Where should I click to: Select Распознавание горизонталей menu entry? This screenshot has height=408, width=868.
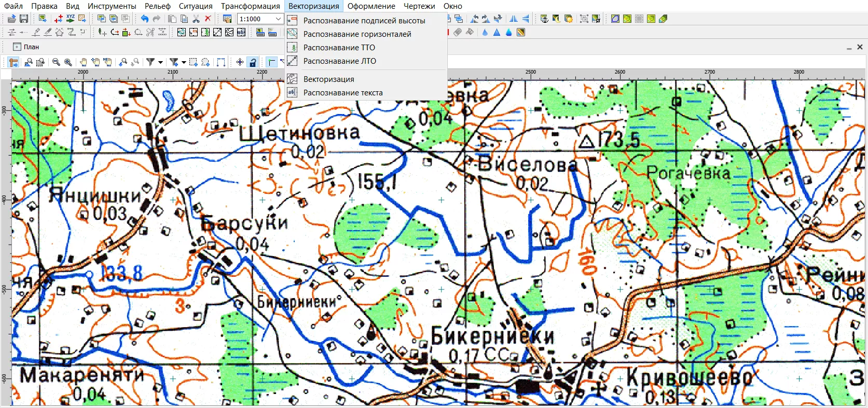(x=357, y=34)
